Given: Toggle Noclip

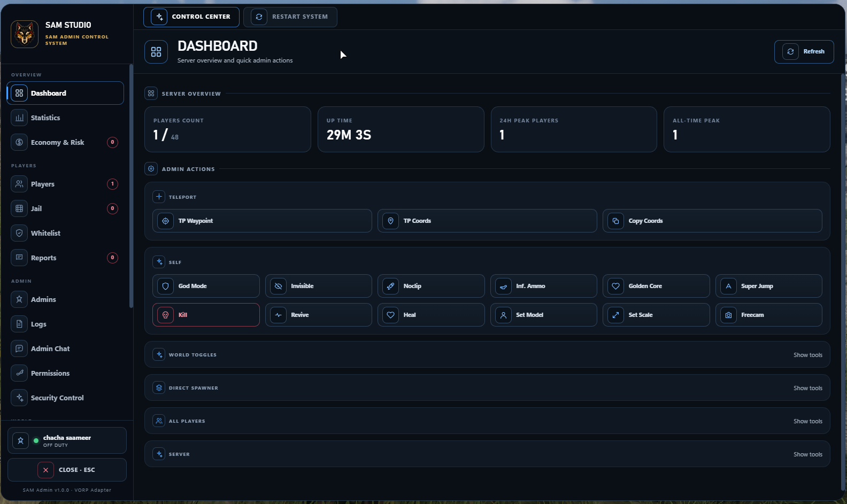Looking at the screenshot, I should [431, 286].
